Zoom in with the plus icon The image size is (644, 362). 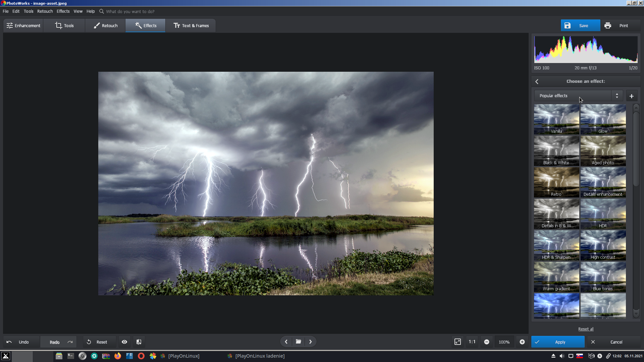pyautogui.click(x=522, y=342)
